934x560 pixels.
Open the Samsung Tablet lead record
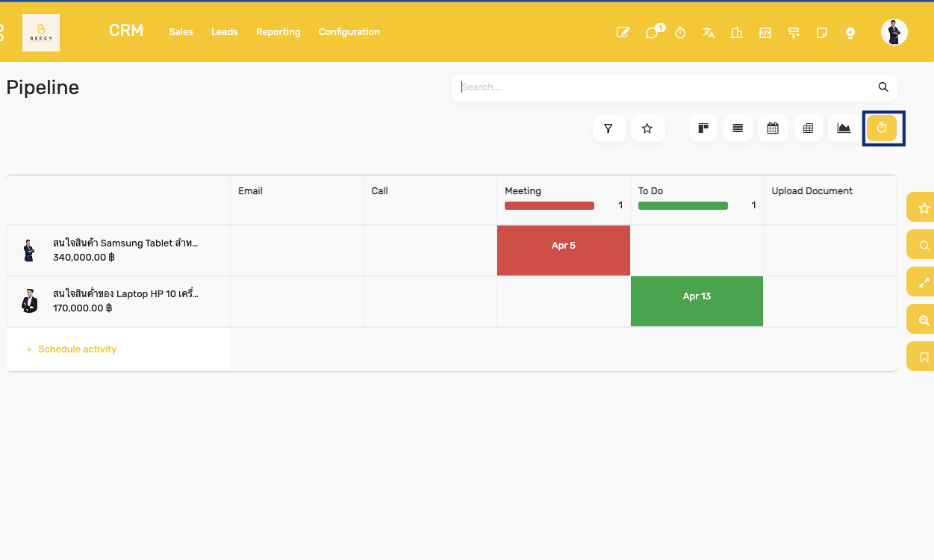tap(125, 243)
